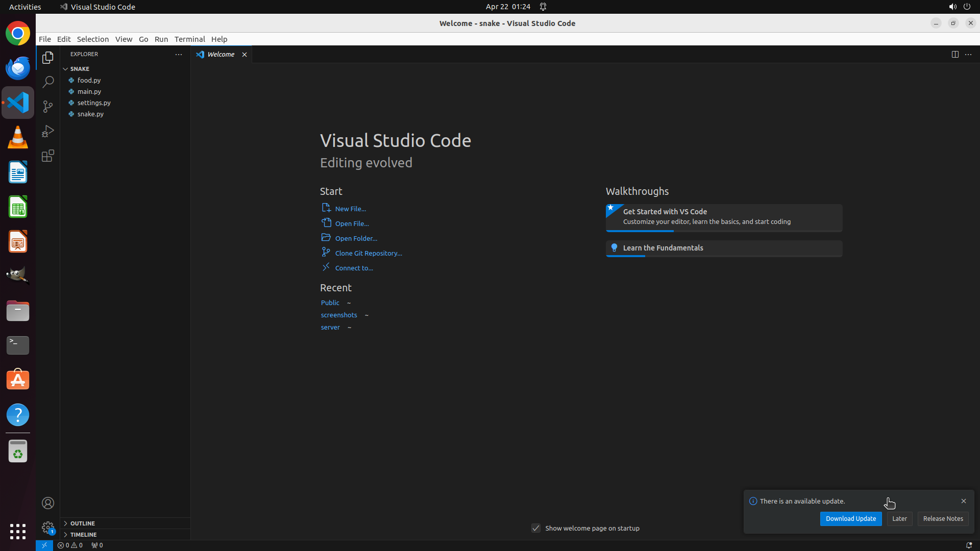Click the Download Update button

coord(850,518)
